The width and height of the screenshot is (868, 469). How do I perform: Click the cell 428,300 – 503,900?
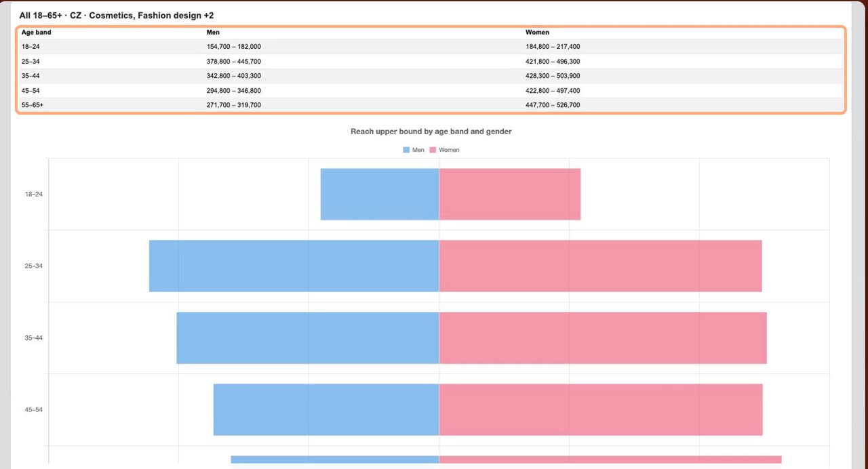pyautogui.click(x=553, y=76)
